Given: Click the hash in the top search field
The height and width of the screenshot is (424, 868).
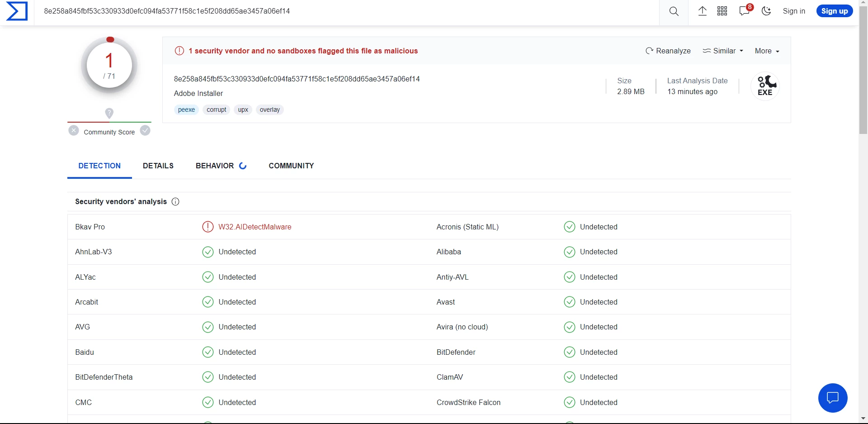Looking at the screenshot, I should [x=167, y=11].
